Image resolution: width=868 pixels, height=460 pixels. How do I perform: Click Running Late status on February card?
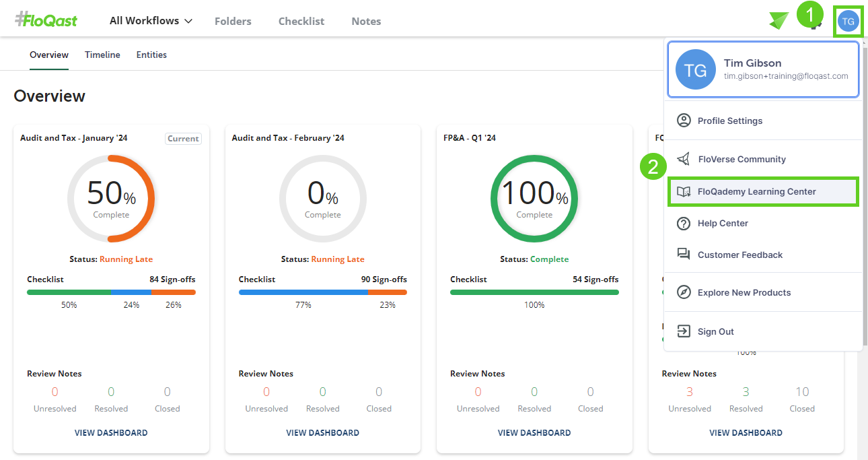pyautogui.click(x=338, y=259)
